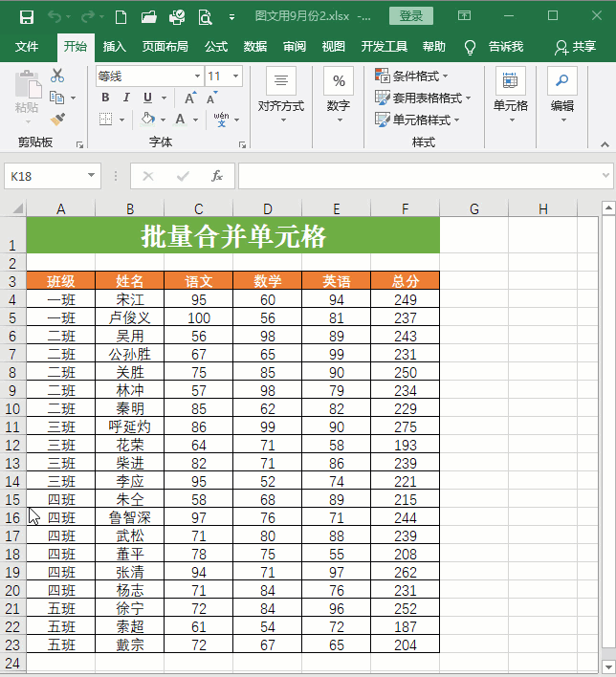616x677 pixels.
Task: Click the Name Box showing K18
Action: (x=45, y=176)
